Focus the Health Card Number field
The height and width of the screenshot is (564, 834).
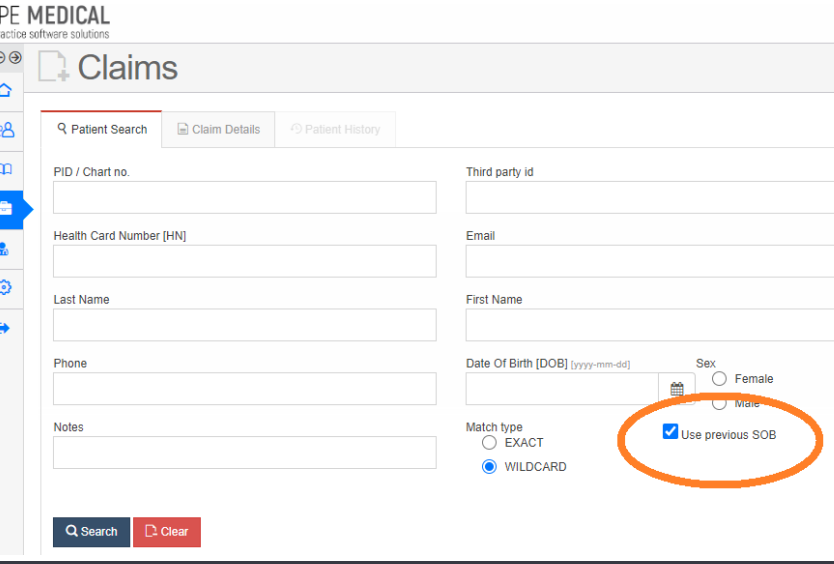pos(245,261)
